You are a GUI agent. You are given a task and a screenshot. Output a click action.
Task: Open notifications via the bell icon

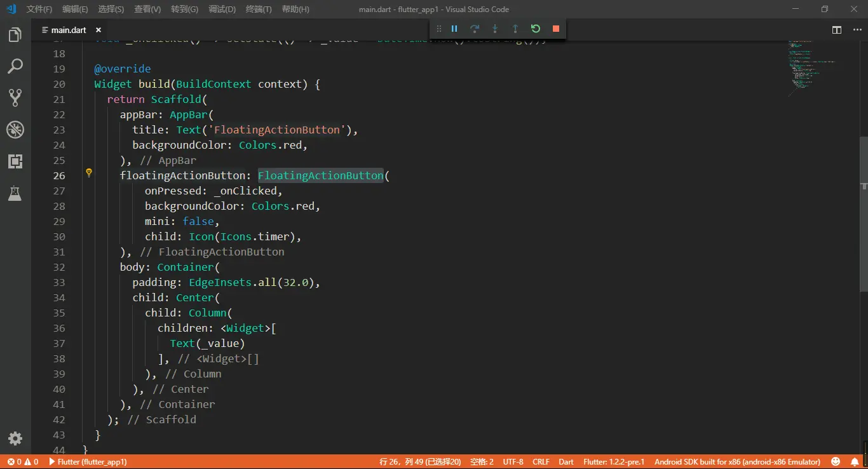(856, 462)
